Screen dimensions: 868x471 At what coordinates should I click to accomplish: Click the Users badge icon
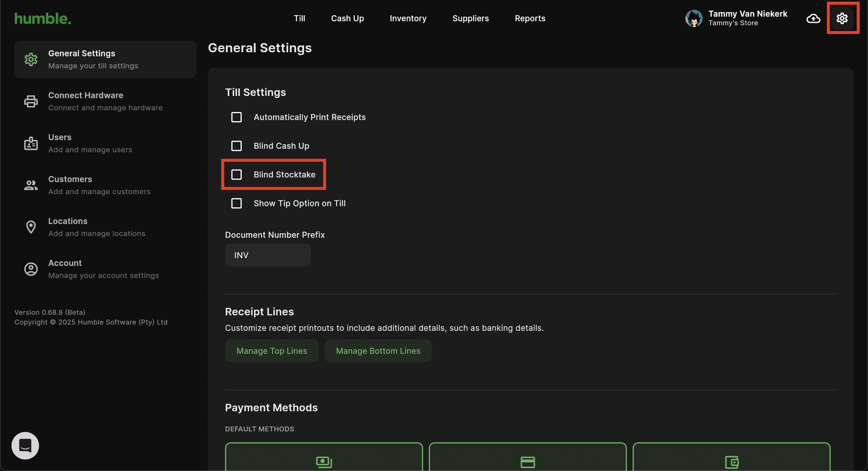click(31, 143)
